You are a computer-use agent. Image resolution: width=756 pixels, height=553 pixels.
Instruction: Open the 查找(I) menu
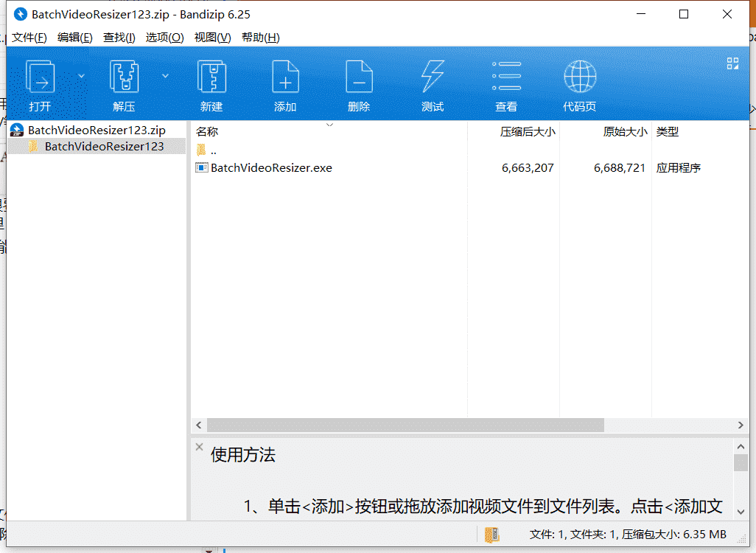coord(119,38)
